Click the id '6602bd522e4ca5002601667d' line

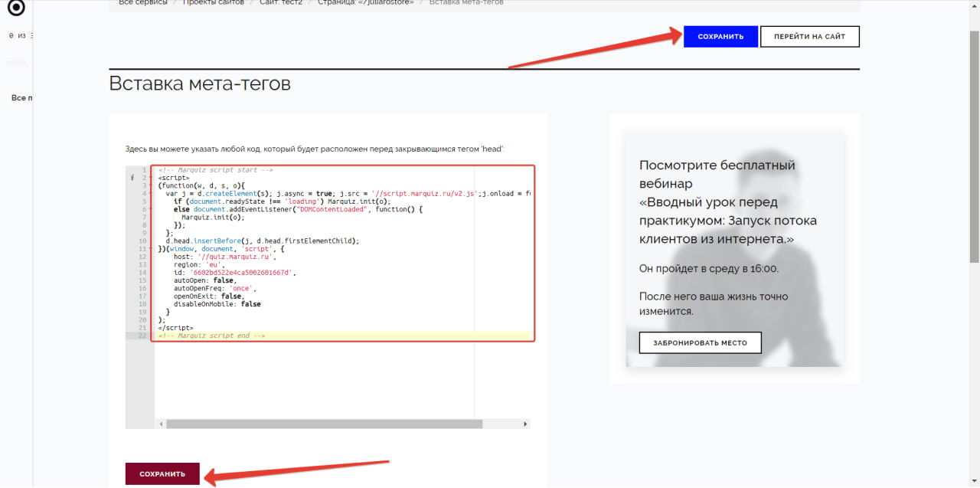(x=235, y=273)
